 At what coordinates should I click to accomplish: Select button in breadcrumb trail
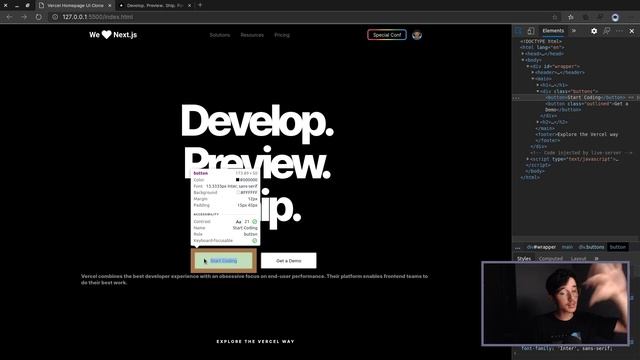tap(618, 247)
